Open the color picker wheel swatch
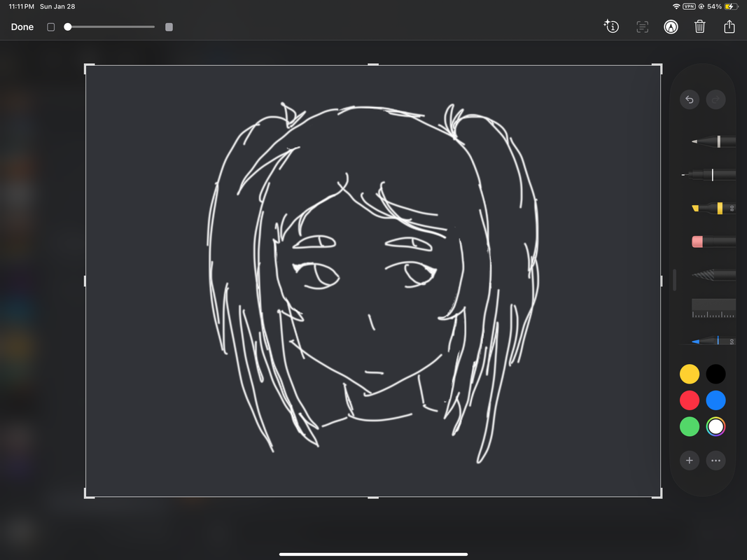This screenshot has width=747, height=560. click(715, 426)
